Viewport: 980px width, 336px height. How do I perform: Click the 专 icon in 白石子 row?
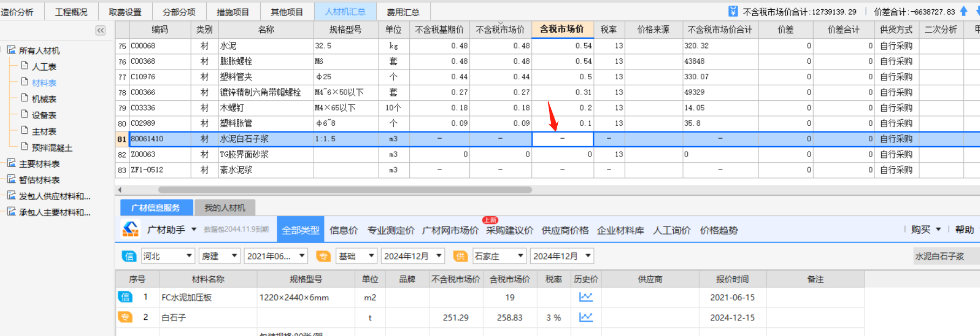coord(125,317)
